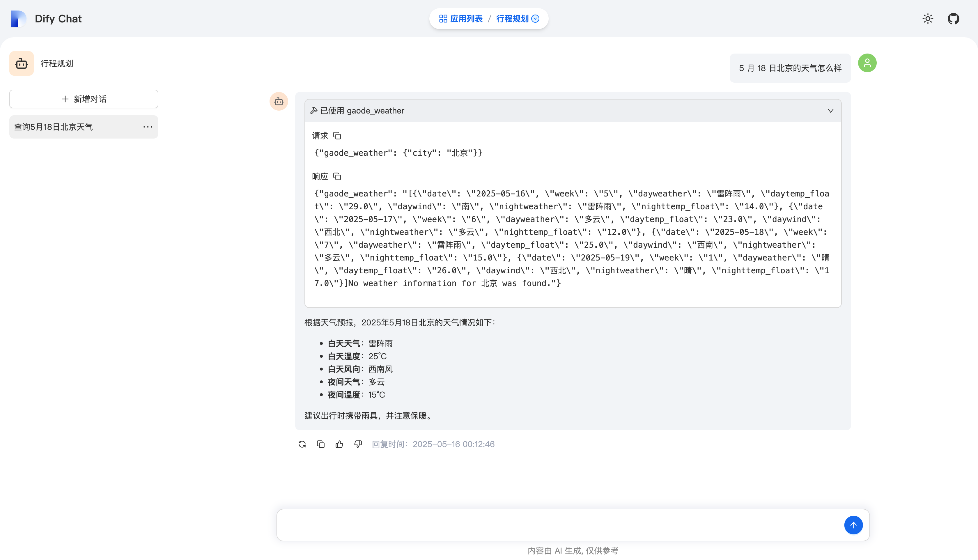Toggle the light/dark theme
The width and height of the screenshot is (978, 560).
(x=928, y=18)
